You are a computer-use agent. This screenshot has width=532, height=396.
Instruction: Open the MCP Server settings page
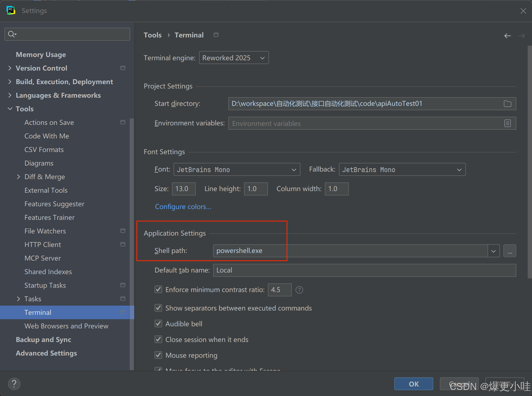click(x=43, y=258)
